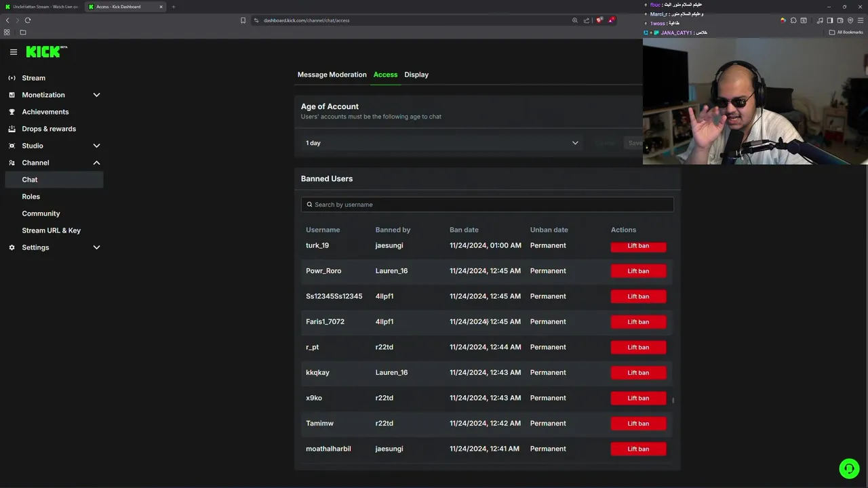The image size is (868, 488).
Task: Lift ban for turk_19
Action: (x=638, y=246)
